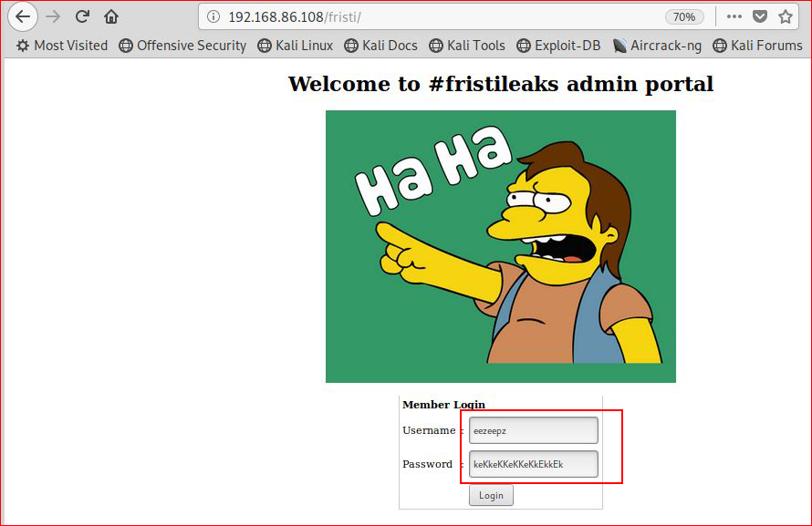Reload the page with the refresh icon
812x526 pixels.
[82, 16]
